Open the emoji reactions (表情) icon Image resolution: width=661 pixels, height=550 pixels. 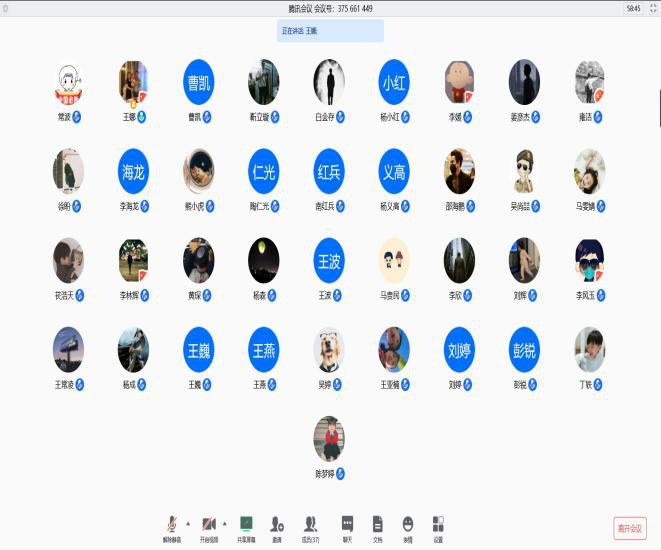point(408,526)
